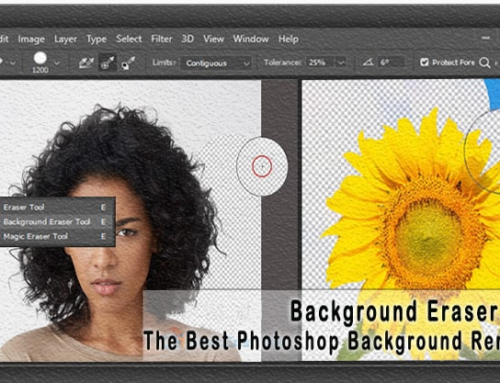Open the Filter menu
500x383 pixels.
[x=161, y=39]
